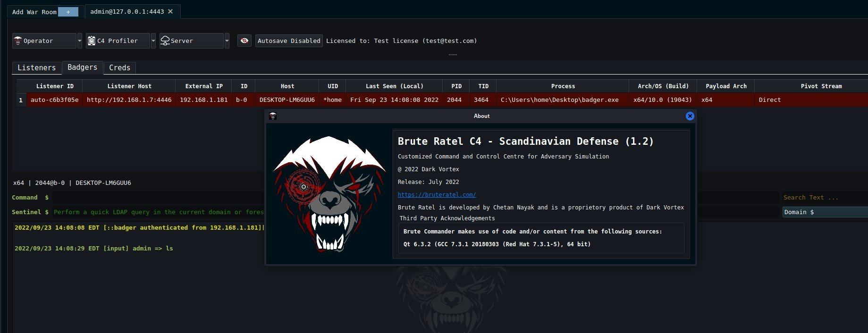Viewport: 868px width, 333px height.
Task: Click x64/10.0 (19043) cell
Action: pos(663,100)
